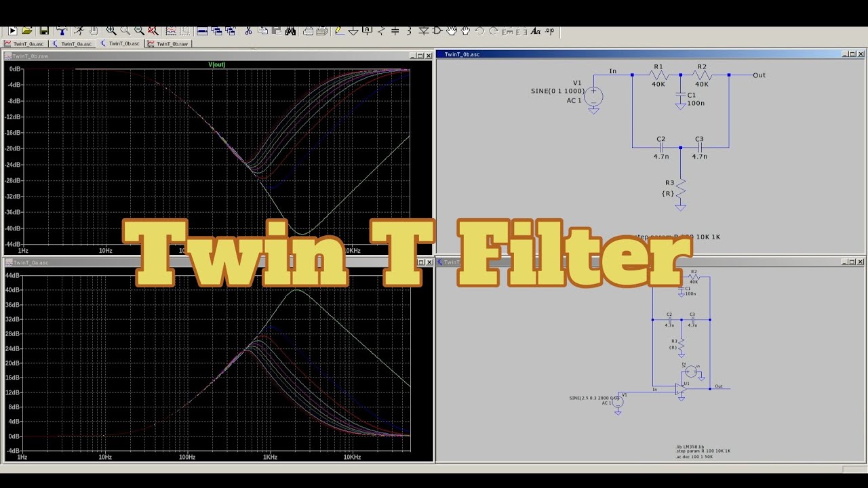Select the Draw Wire pencil tool
The width and height of the screenshot is (868, 488).
click(339, 31)
